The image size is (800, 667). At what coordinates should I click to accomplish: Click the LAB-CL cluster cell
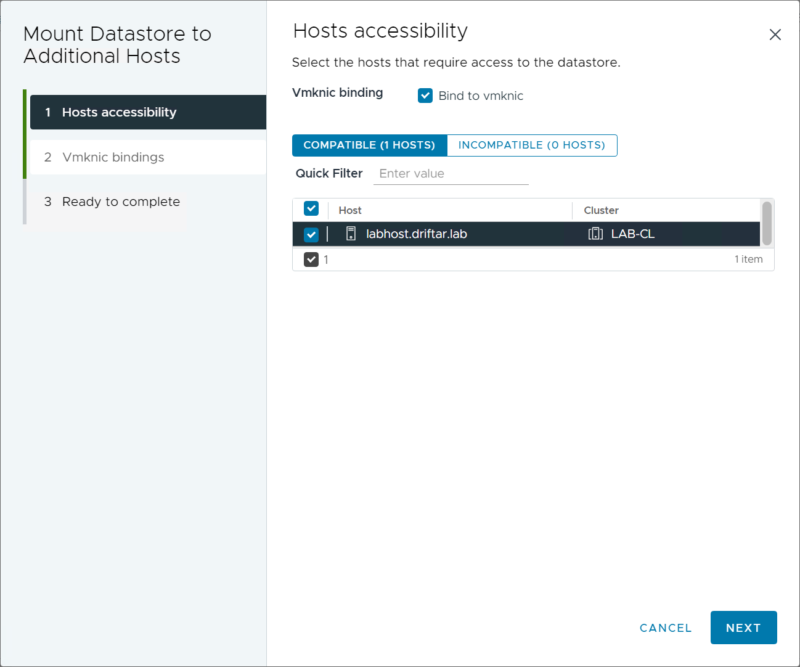coord(632,234)
